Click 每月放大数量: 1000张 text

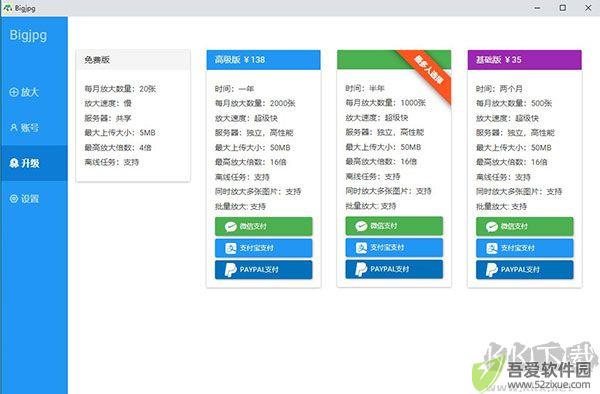[385, 103]
